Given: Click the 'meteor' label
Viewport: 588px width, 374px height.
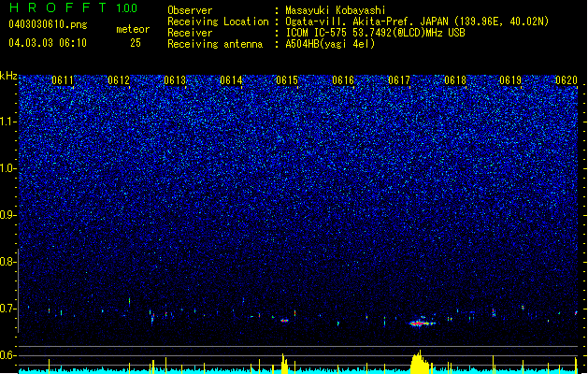Looking at the screenshot, I should click(x=133, y=29).
